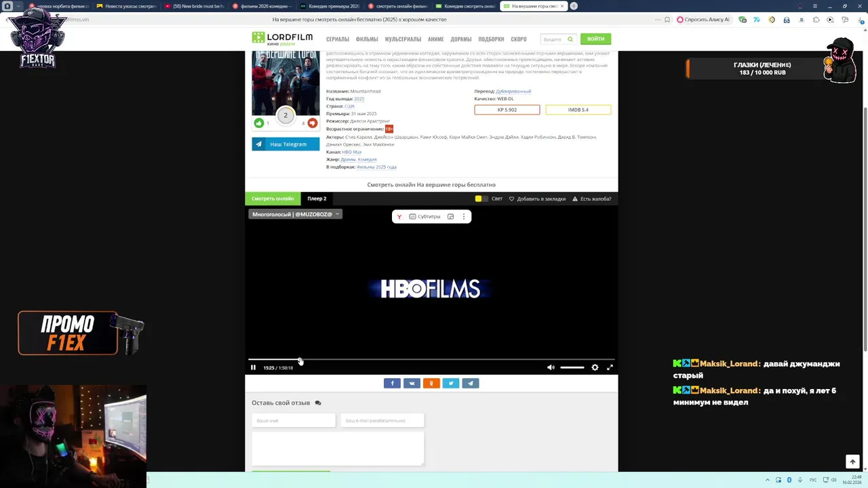Follow the Дублированный translation link

513,91
